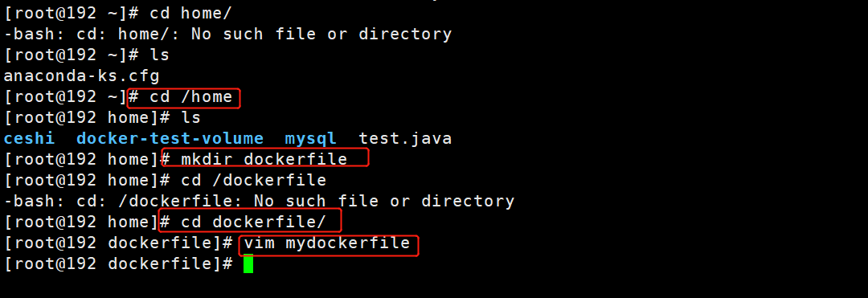This screenshot has height=298, width=868.
Task: Click the 'docker-test-volume' directory name
Action: 170,138
